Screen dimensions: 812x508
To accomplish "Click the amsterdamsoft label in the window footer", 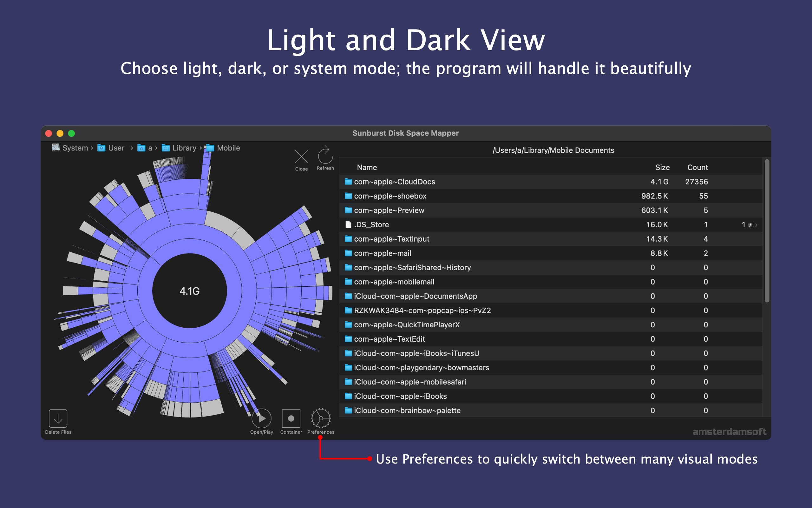I will click(730, 431).
